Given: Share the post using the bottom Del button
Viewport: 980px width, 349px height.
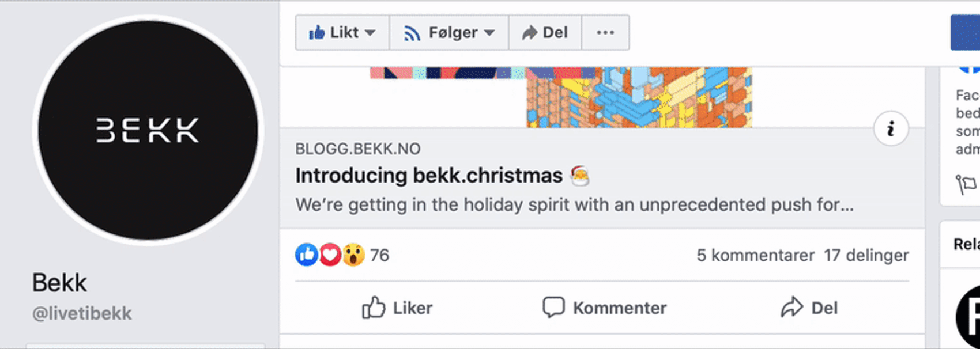Looking at the screenshot, I should [x=809, y=308].
